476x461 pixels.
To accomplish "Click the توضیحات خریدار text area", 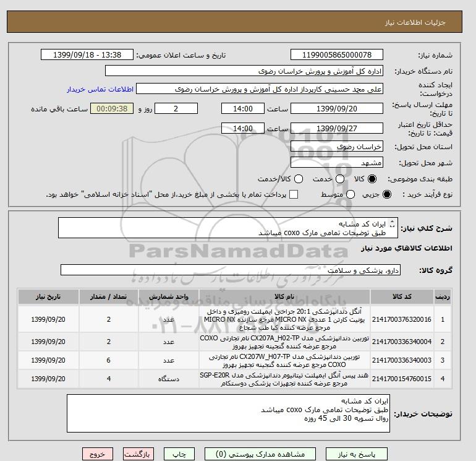I will tap(228, 413).
